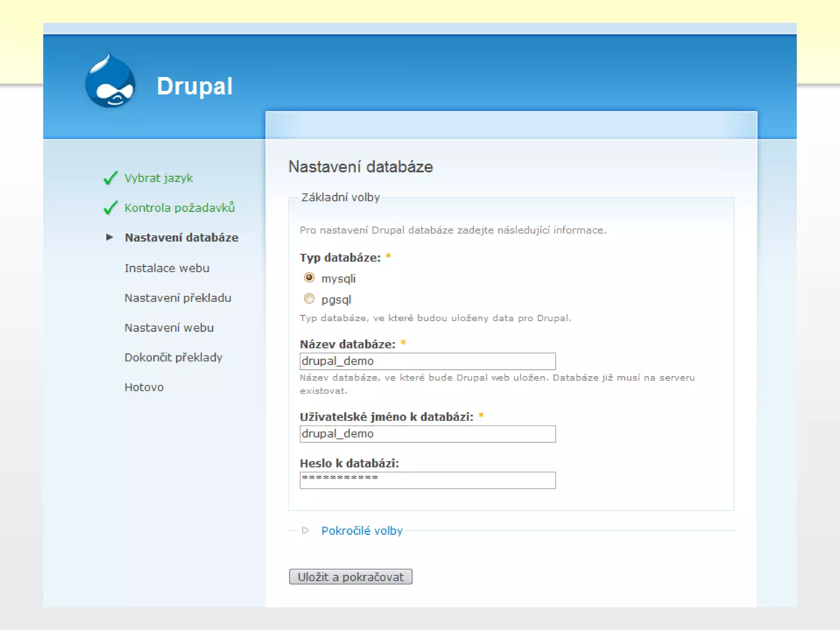Expand the Pokročilé volby triangle
The width and height of the screenshot is (840, 630).
305,530
